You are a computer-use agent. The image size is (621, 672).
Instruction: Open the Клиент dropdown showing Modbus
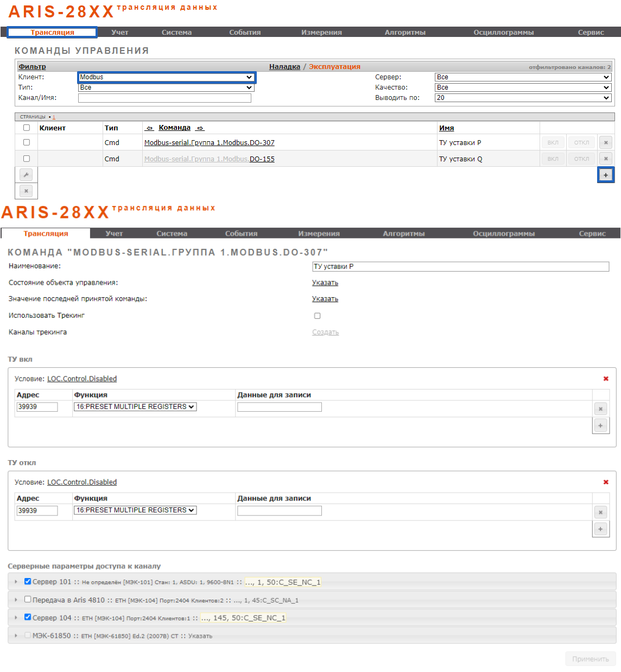(x=166, y=77)
